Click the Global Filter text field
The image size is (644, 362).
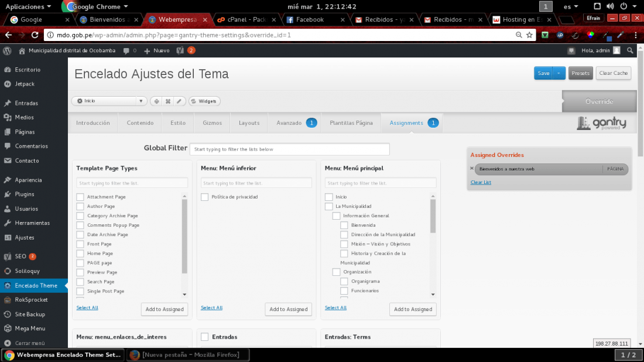pos(290,149)
